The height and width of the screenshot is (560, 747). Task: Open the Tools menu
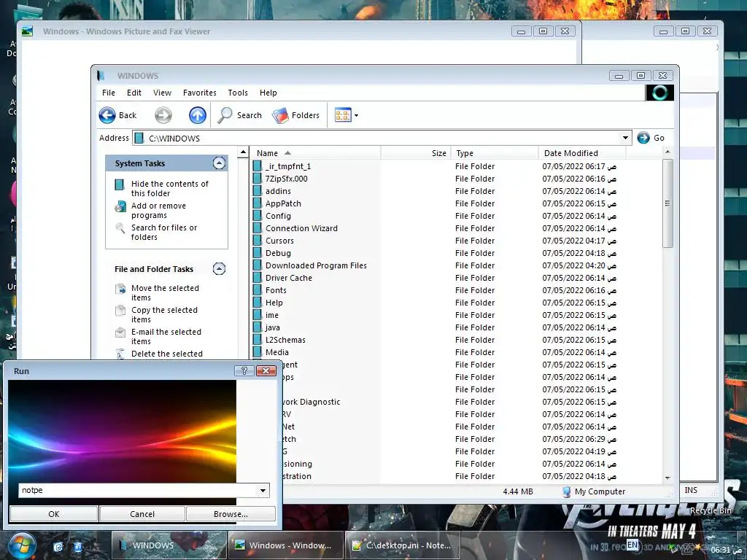tap(238, 93)
